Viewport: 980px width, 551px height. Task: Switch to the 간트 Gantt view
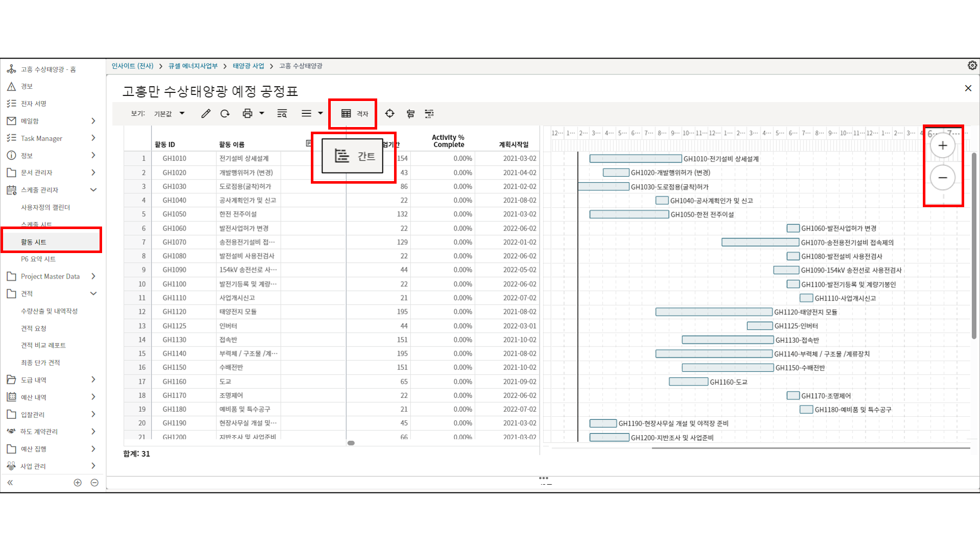[353, 156]
